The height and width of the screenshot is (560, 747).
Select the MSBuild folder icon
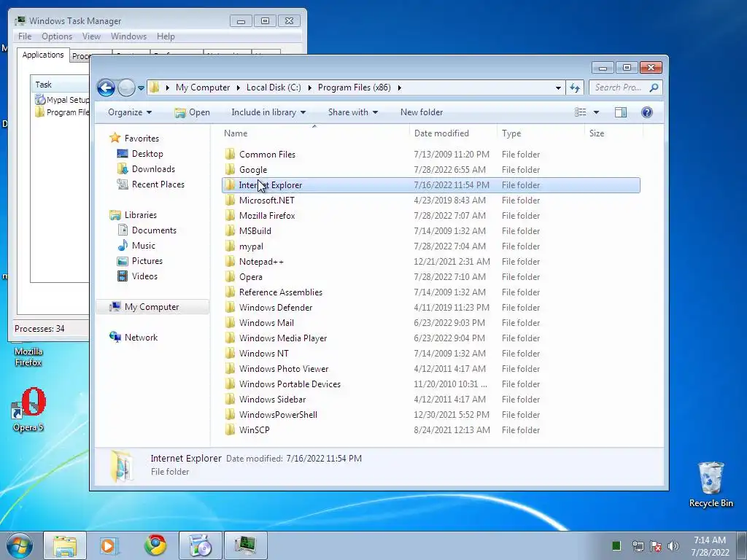(x=230, y=230)
